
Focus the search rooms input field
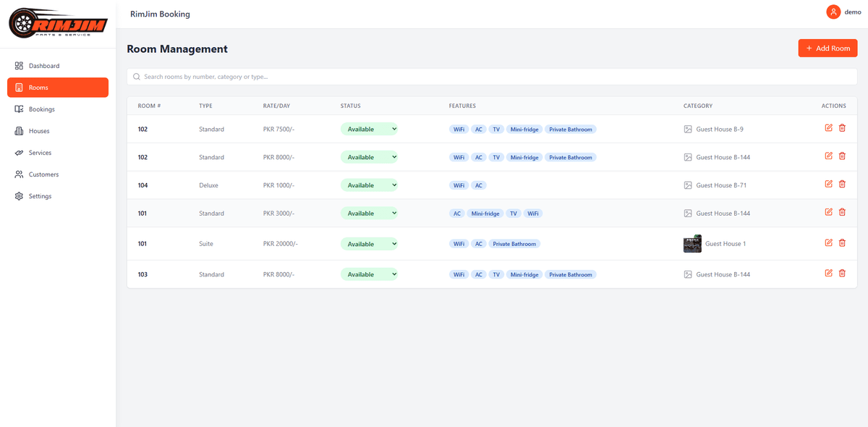tap(492, 77)
